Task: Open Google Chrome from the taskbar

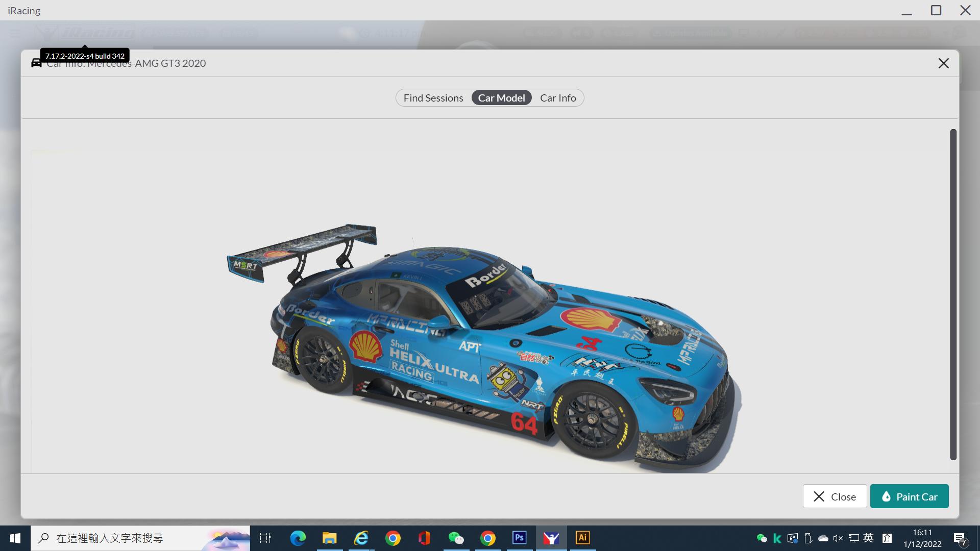Action: [x=393, y=538]
